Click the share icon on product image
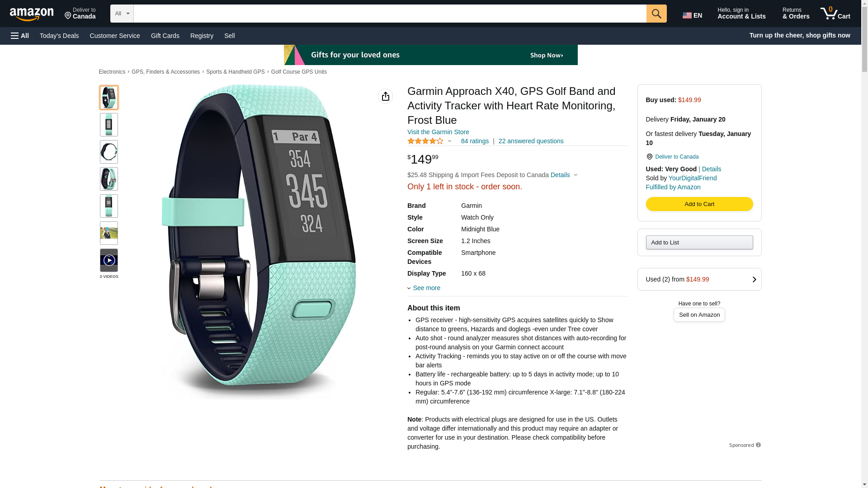This screenshot has height=488, width=868. (385, 96)
